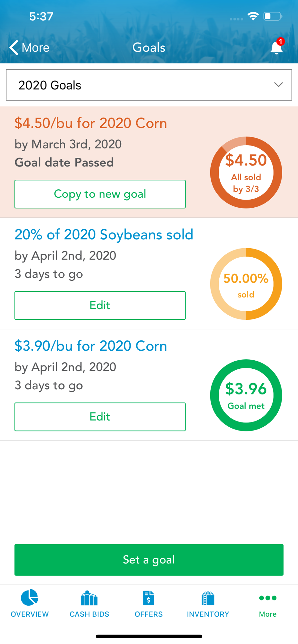Tap the More three-dots icon
Image resolution: width=298 pixels, height=644 pixels.
coord(268,598)
